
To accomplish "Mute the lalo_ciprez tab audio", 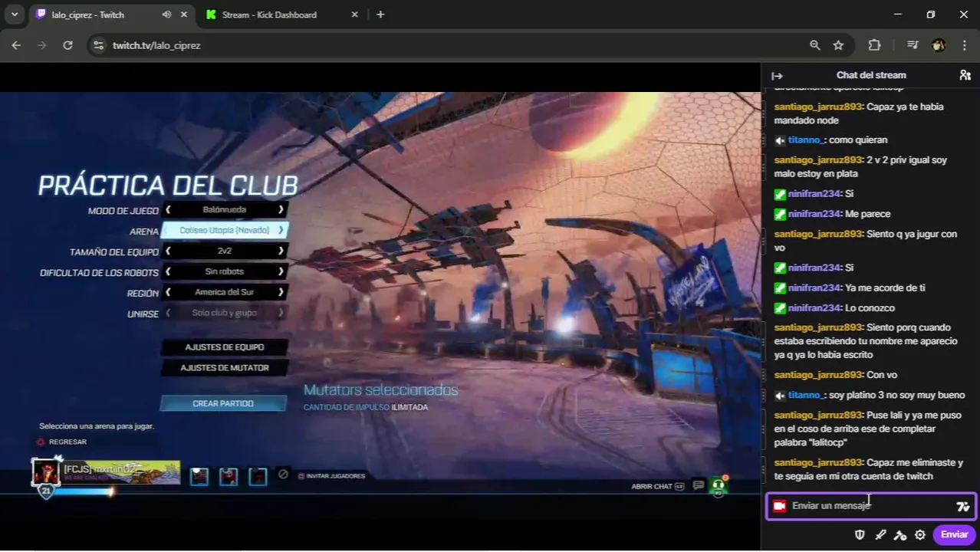I will point(167,15).
